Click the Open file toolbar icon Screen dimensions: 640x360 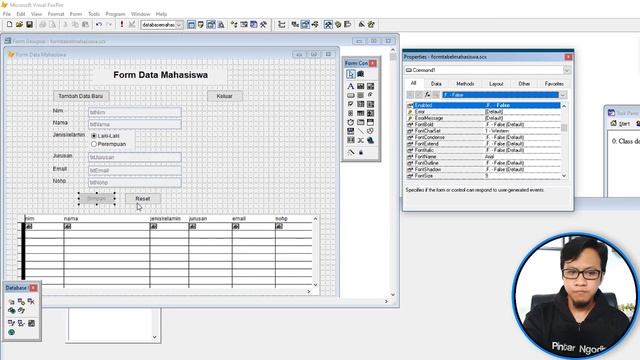19,24
